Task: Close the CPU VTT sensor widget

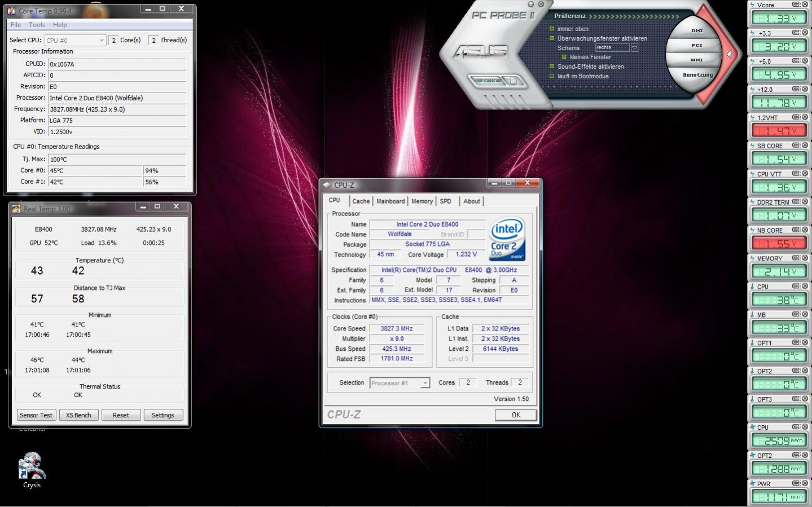Action: 805,174
